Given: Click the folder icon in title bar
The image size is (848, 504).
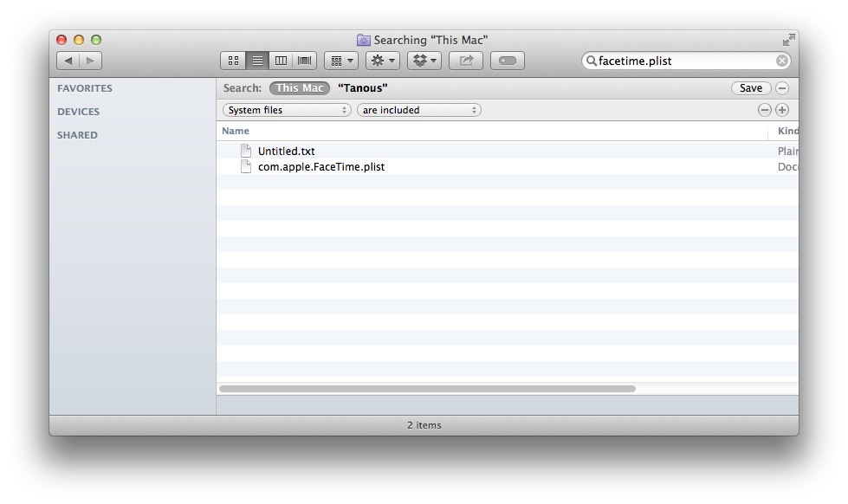Looking at the screenshot, I should tap(364, 40).
